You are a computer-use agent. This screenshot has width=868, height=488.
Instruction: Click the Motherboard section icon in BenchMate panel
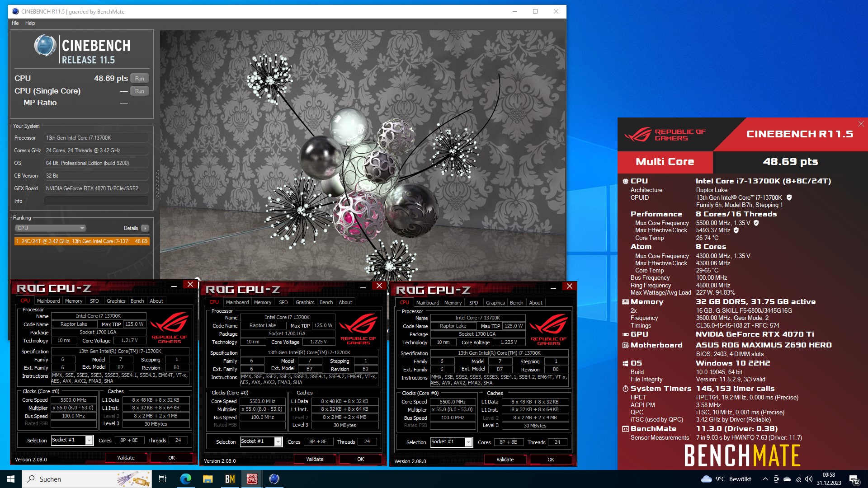[626, 345]
